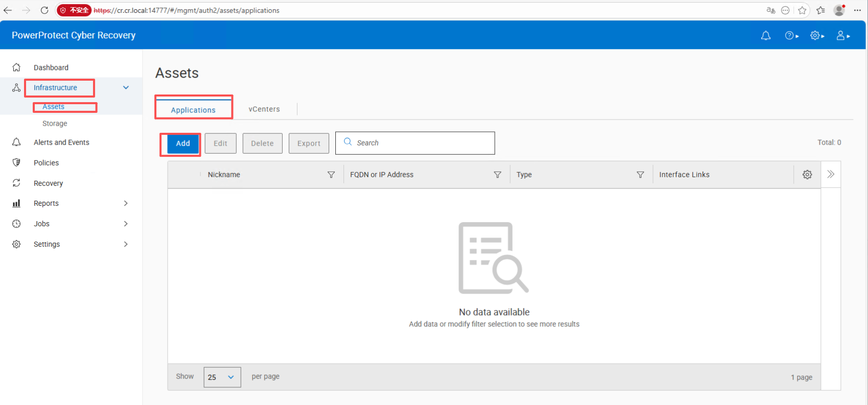Image resolution: width=868 pixels, height=405 pixels.
Task: Collapse the Infrastructure menu chevron
Action: [x=126, y=87]
